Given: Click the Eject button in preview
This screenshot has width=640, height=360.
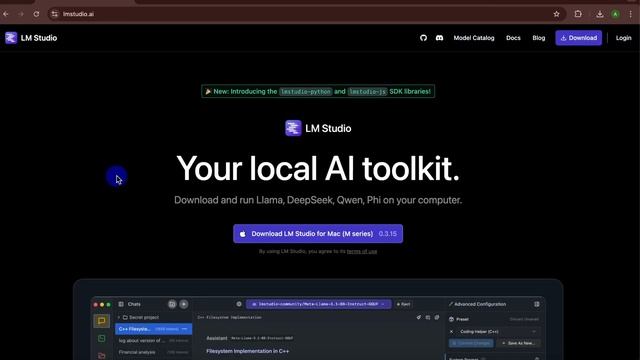Looking at the screenshot, I should (x=403, y=304).
